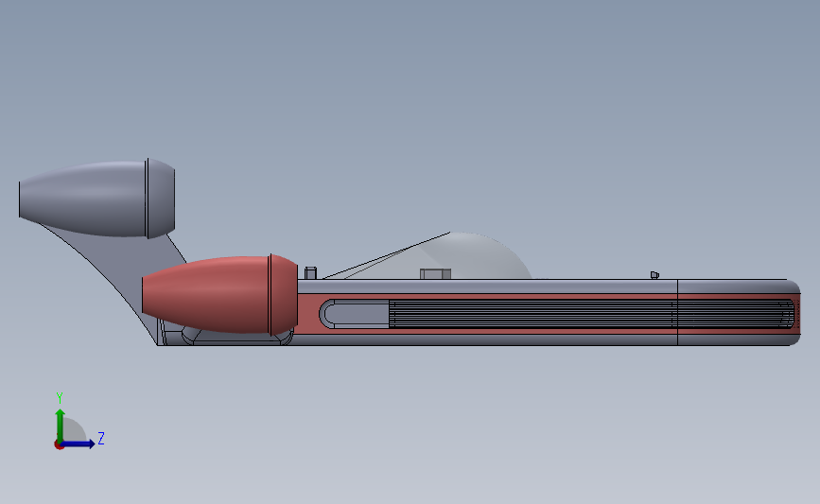Select the small peg behind the red engine
Screen dimensions: 820x504
pyautogui.click(x=310, y=273)
